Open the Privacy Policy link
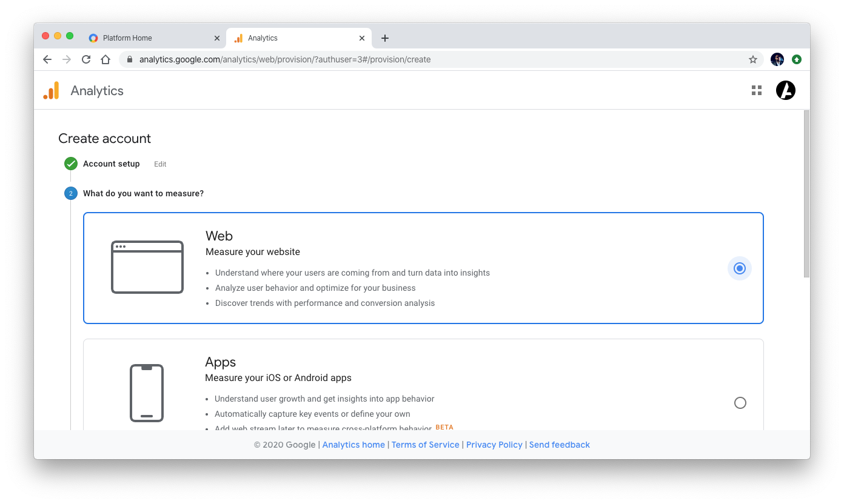This screenshot has height=504, width=844. coord(494,445)
